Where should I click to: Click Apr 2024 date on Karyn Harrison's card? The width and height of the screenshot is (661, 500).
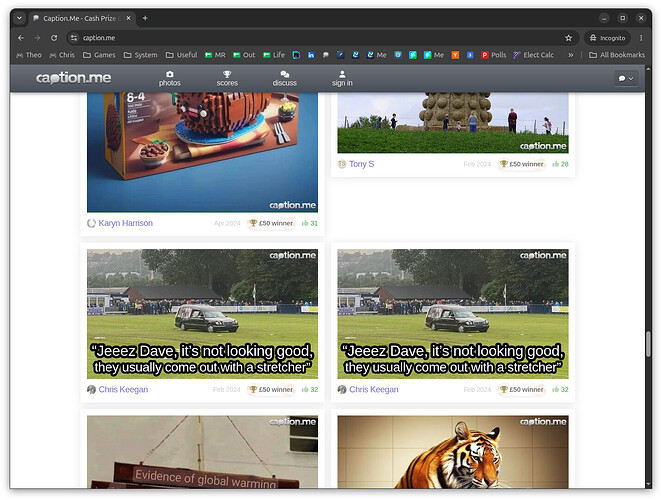point(227,223)
